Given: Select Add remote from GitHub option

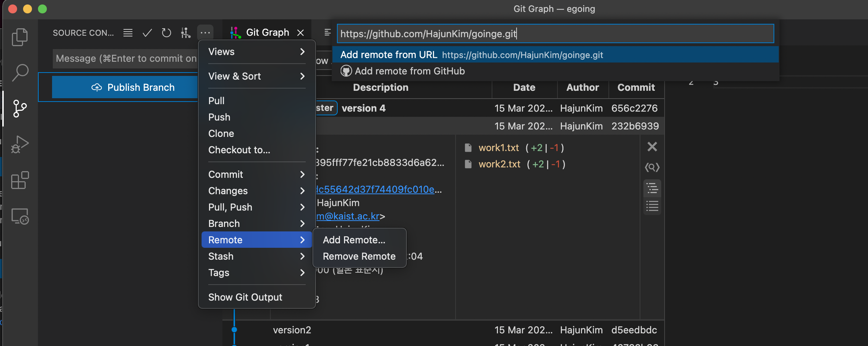Looking at the screenshot, I should coord(555,71).
